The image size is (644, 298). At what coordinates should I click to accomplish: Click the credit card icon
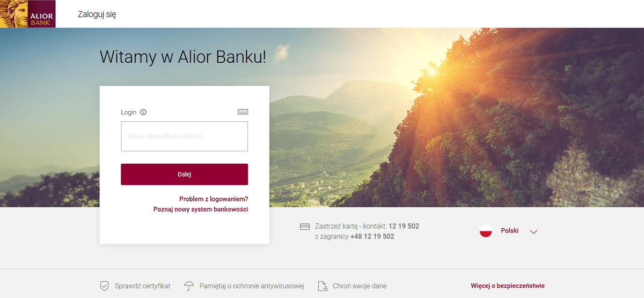(305, 227)
